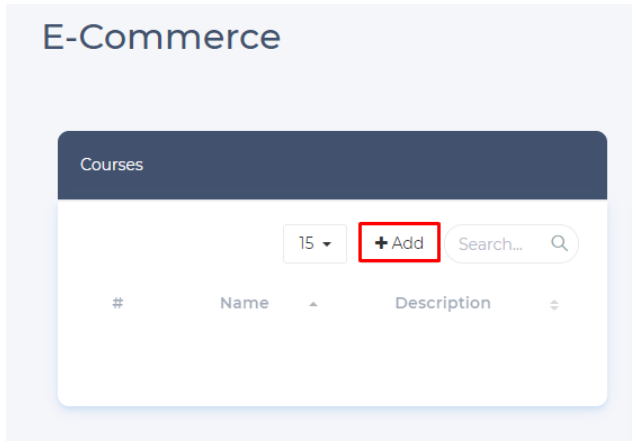This screenshot has width=636, height=448.
Task: Select the Description header label text
Action: point(443,303)
